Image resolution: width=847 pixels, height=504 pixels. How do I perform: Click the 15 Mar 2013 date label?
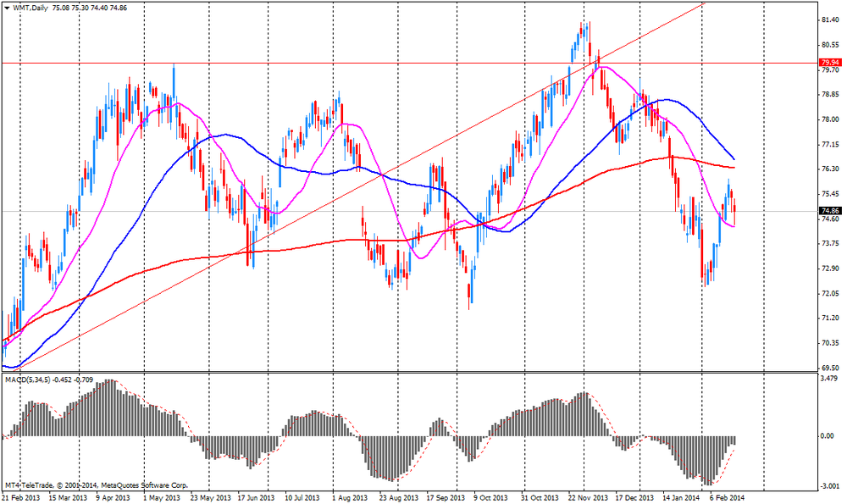(68, 497)
